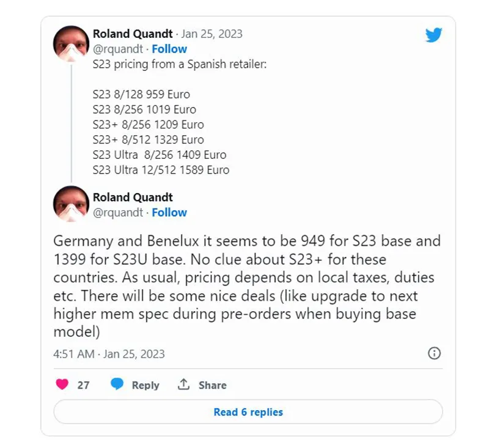Click the @rquandt handle in the second tweet

click(117, 213)
